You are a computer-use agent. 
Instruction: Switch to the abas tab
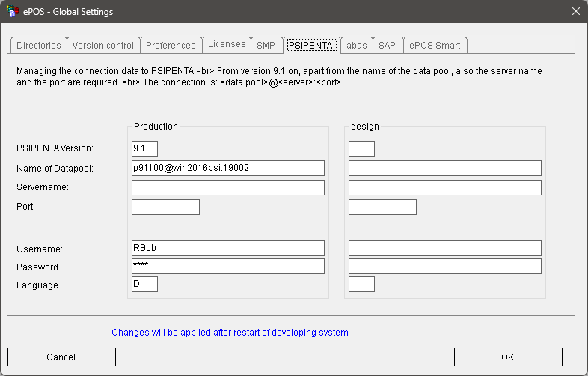coord(357,46)
